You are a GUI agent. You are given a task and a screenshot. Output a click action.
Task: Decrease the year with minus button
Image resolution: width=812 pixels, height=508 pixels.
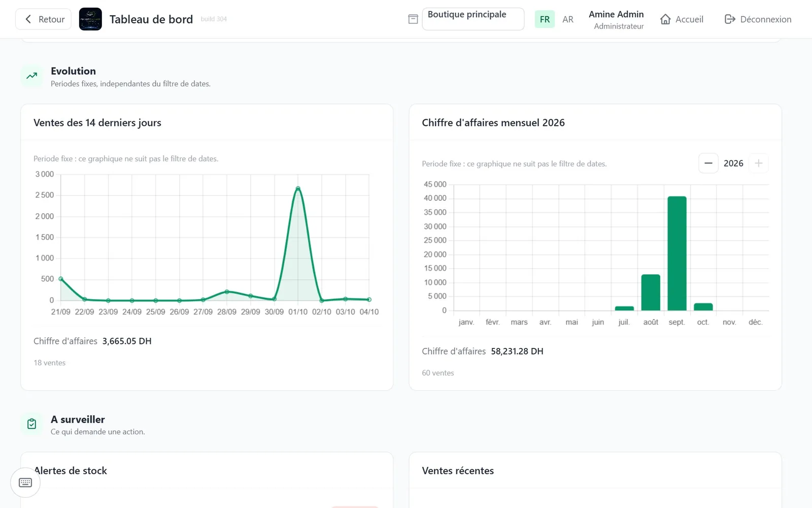pyautogui.click(x=708, y=163)
